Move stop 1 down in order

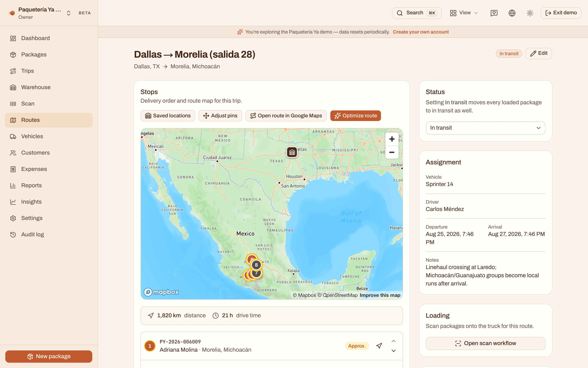(x=394, y=351)
